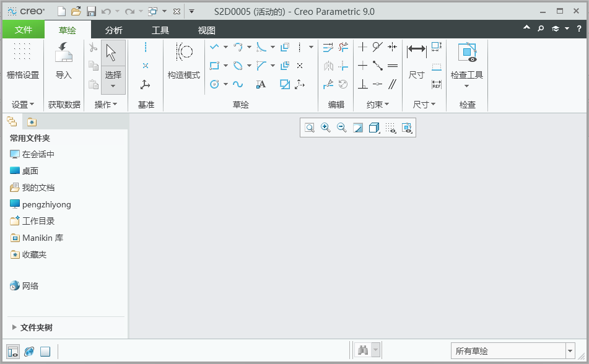Open the Circle tool dropdown arrow
Viewport: 589px width, 364px height.
pyautogui.click(x=226, y=84)
